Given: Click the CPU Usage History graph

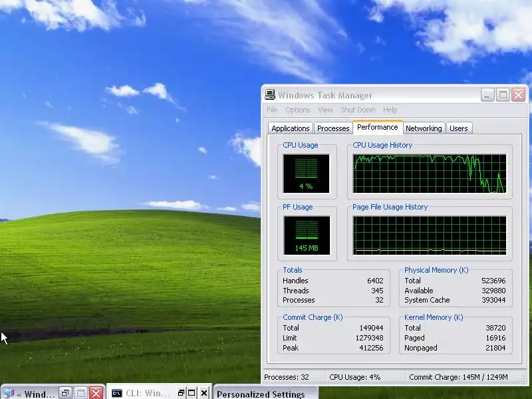Looking at the screenshot, I should click(430, 174).
